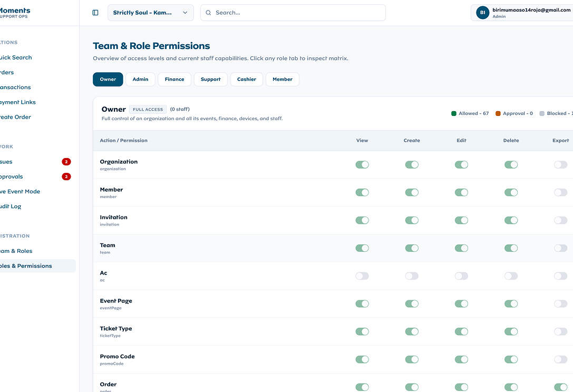Switch to the Admin role tab
The height and width of the screenshot is (392, 573).
(x=140, y=79)
